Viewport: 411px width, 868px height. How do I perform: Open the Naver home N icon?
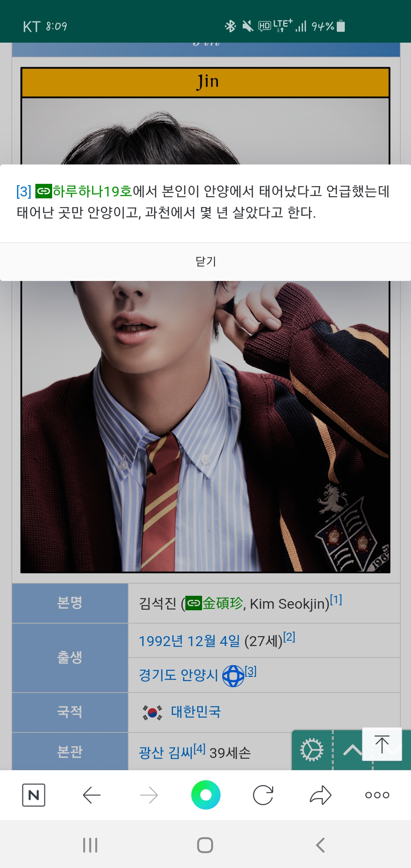tap(33, 795)
